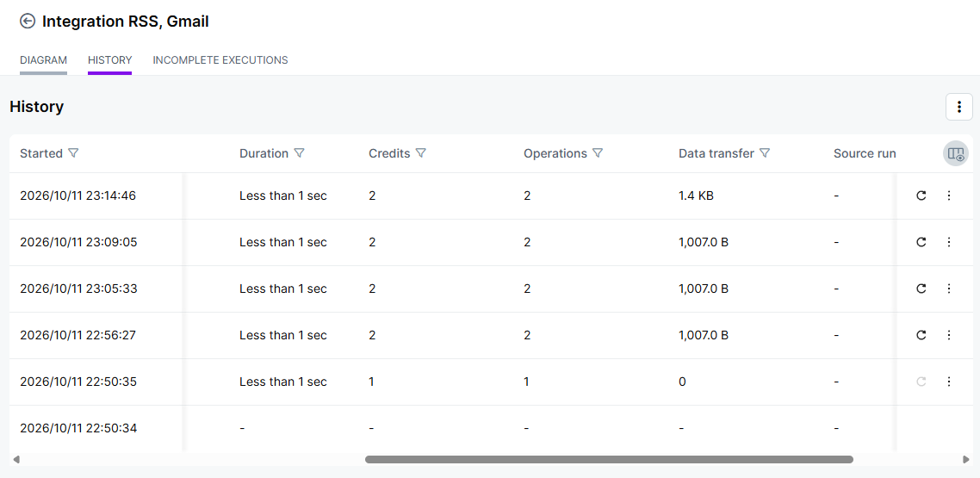Click the Started column header
This screenshot has width=980, height=478.
tap(41, 153)
